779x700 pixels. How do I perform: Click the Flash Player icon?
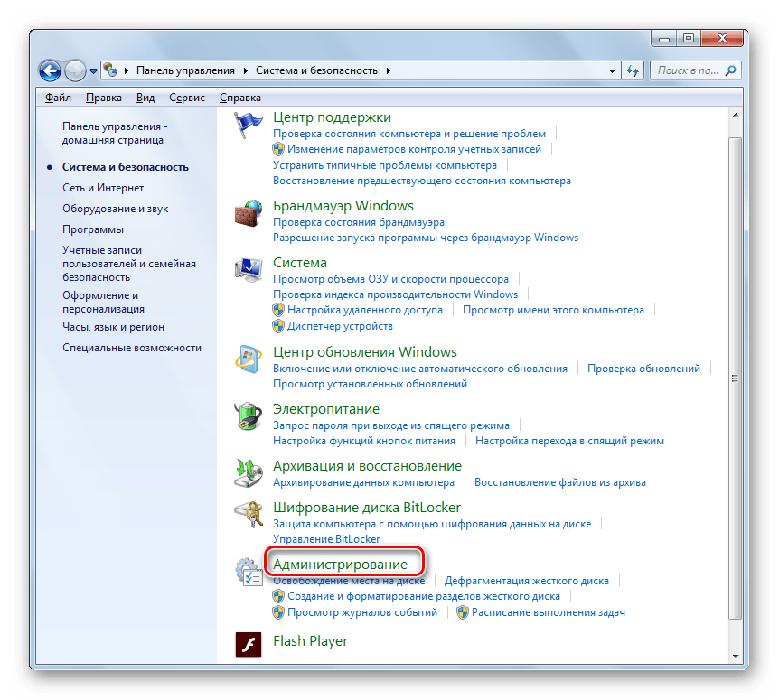point(248,642)
